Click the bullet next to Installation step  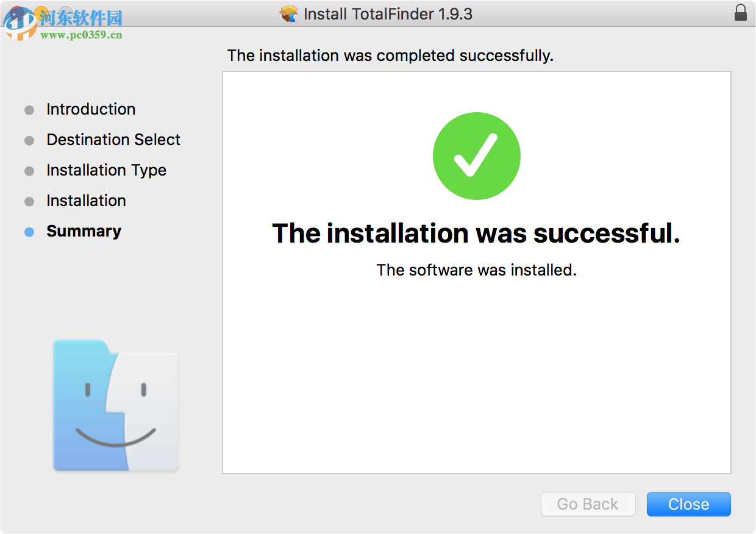(29, 201)
